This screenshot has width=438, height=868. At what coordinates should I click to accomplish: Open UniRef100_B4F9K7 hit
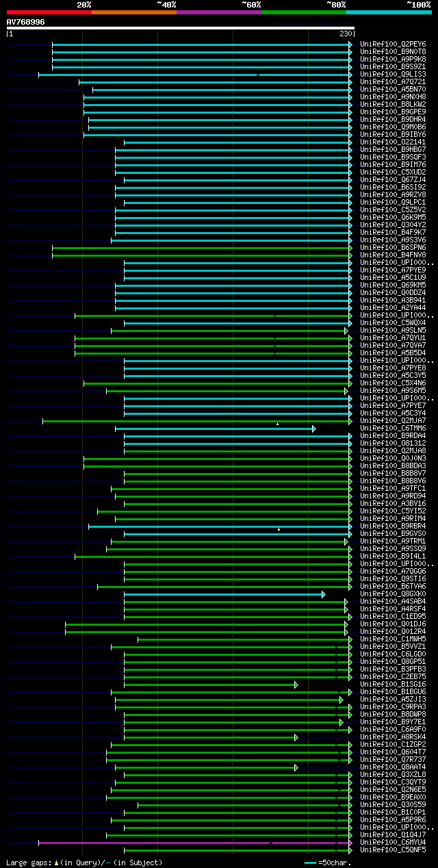point(393,233)
